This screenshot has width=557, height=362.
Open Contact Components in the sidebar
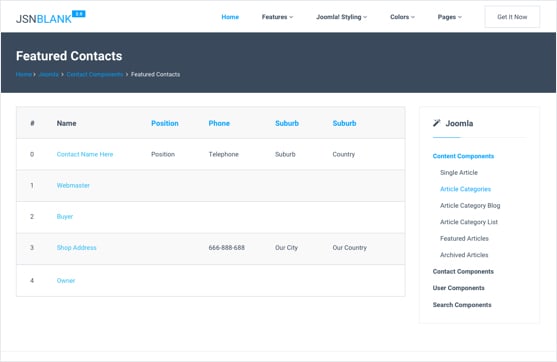pos(463,271)
